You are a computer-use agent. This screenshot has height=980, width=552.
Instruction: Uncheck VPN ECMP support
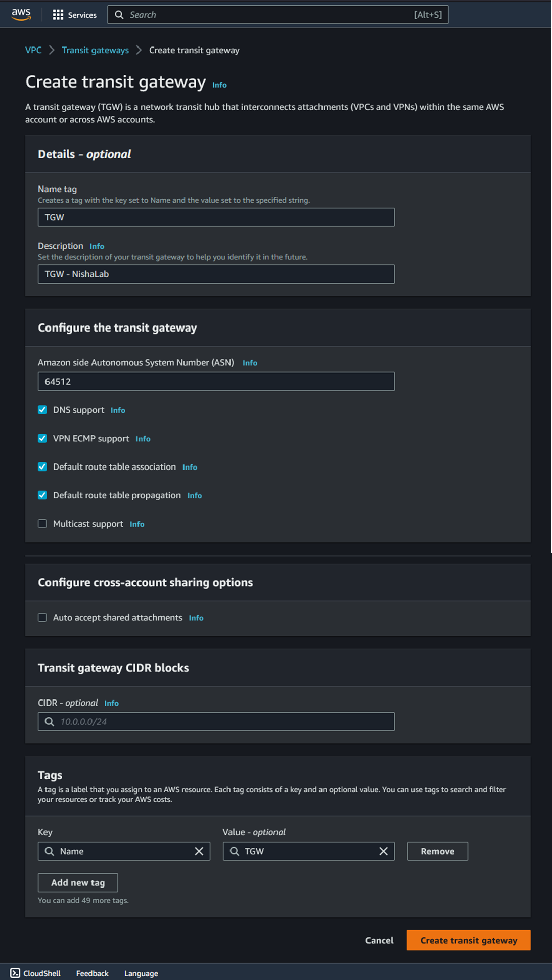[x=42, y=438]
